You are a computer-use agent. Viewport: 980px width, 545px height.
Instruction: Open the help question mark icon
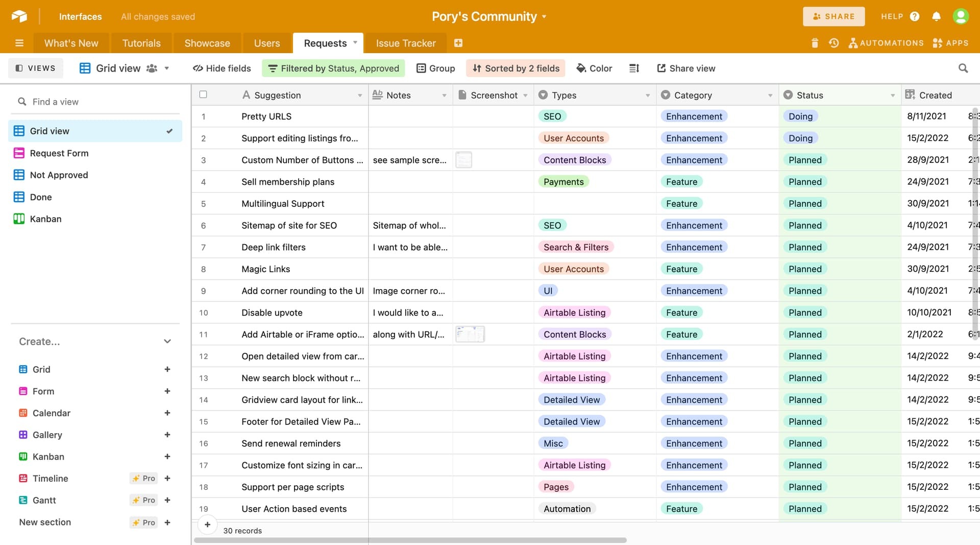click(915, 16)
